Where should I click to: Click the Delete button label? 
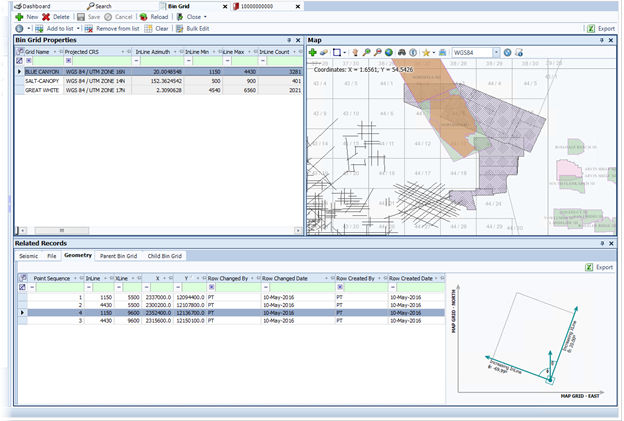(x=61, y=17)
